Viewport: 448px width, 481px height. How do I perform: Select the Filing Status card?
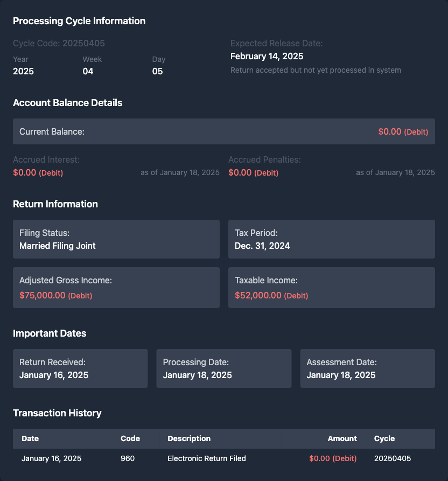pos(116,239)
